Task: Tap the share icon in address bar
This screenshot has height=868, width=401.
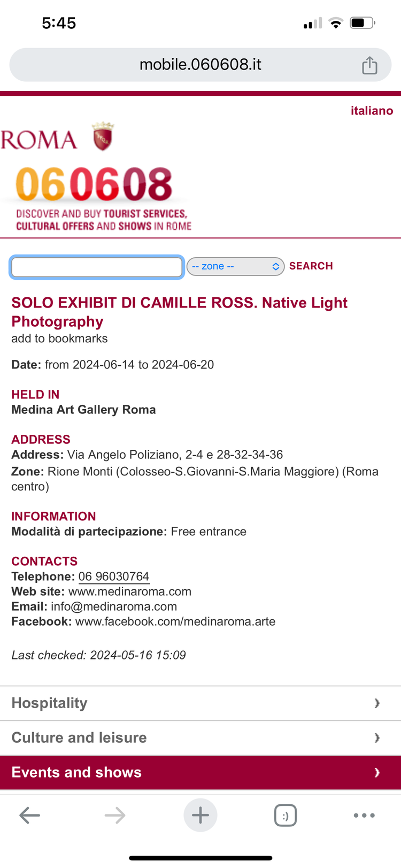Action: [369, 65]
